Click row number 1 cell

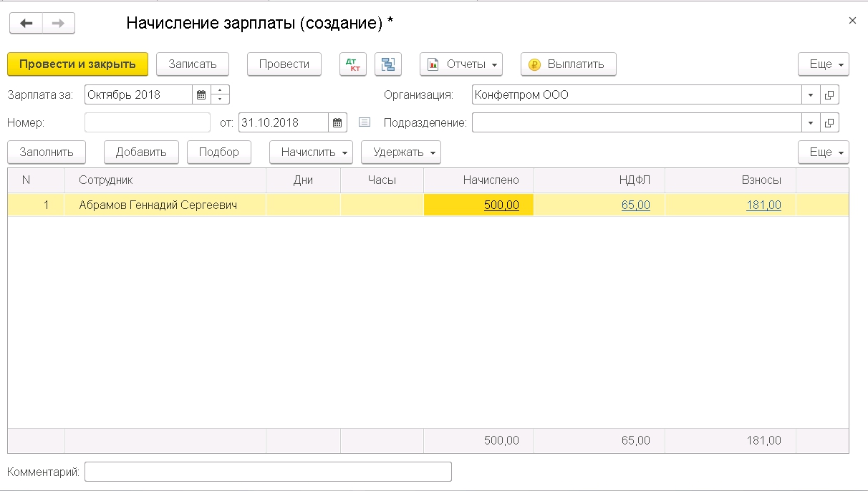[x=36, y=205]
